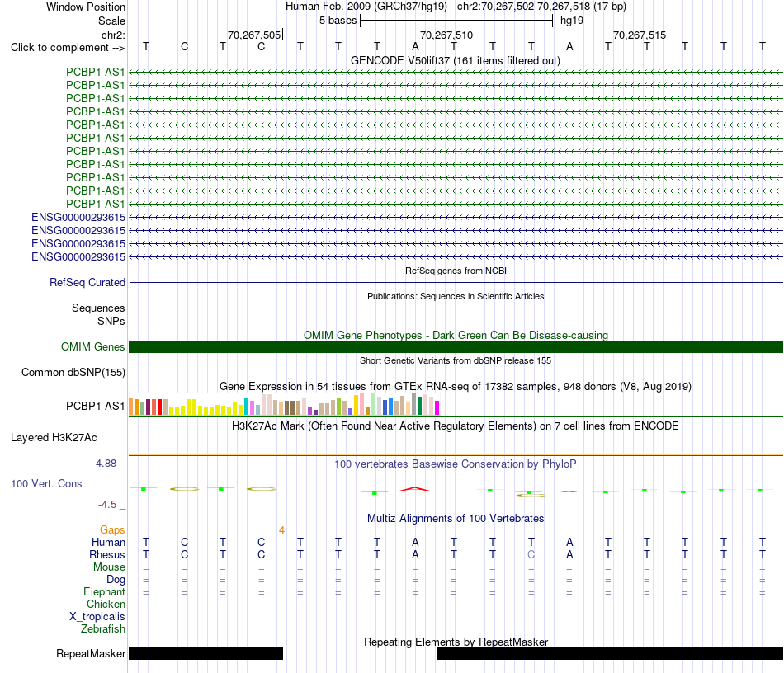This screenshot has height=673, width=784.
Task: Select the Zebrafish species label
Action: tap(103, 629)
